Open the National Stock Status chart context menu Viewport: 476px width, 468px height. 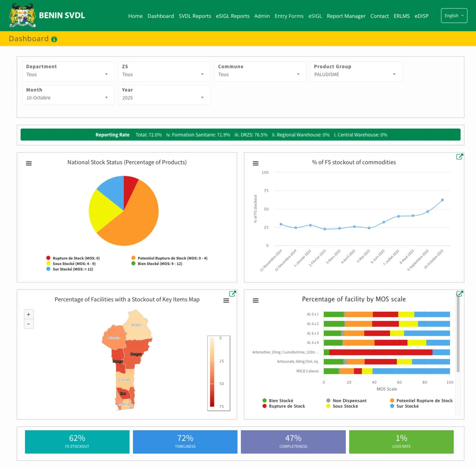(x=28, y=163)
